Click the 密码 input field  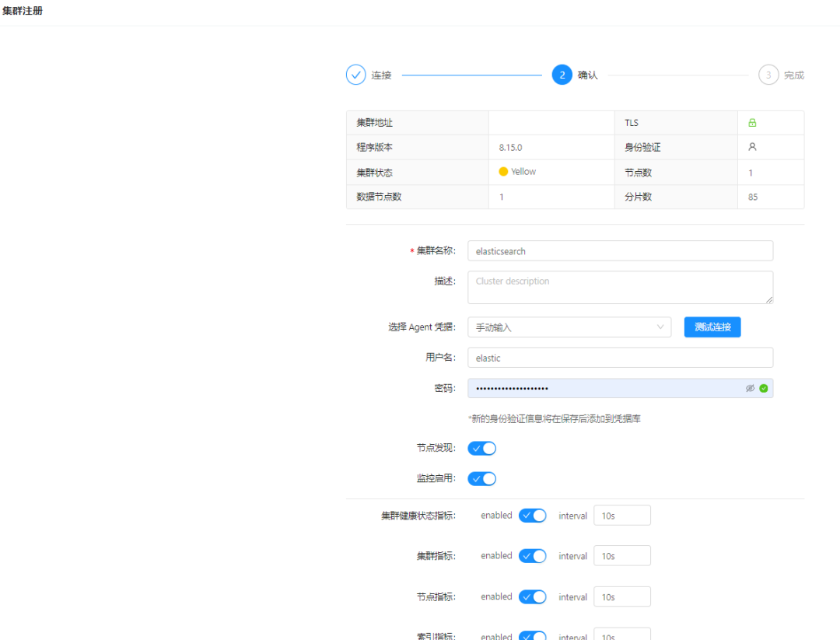pyautogui.click(x=621, y=388)
